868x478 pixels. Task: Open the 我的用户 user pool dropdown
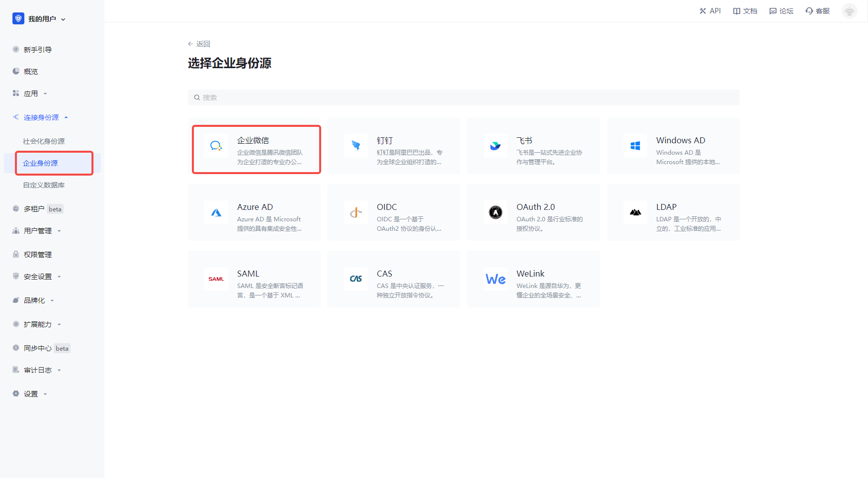point(40,19)
